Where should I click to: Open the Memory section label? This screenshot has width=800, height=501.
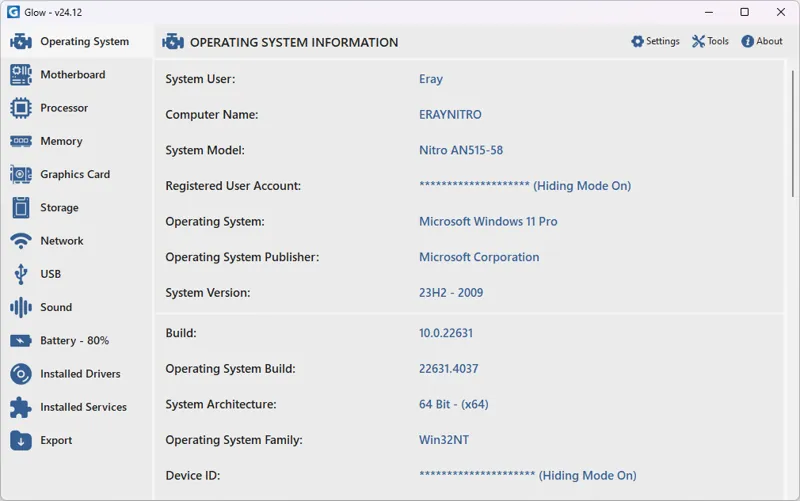(61, 141)
